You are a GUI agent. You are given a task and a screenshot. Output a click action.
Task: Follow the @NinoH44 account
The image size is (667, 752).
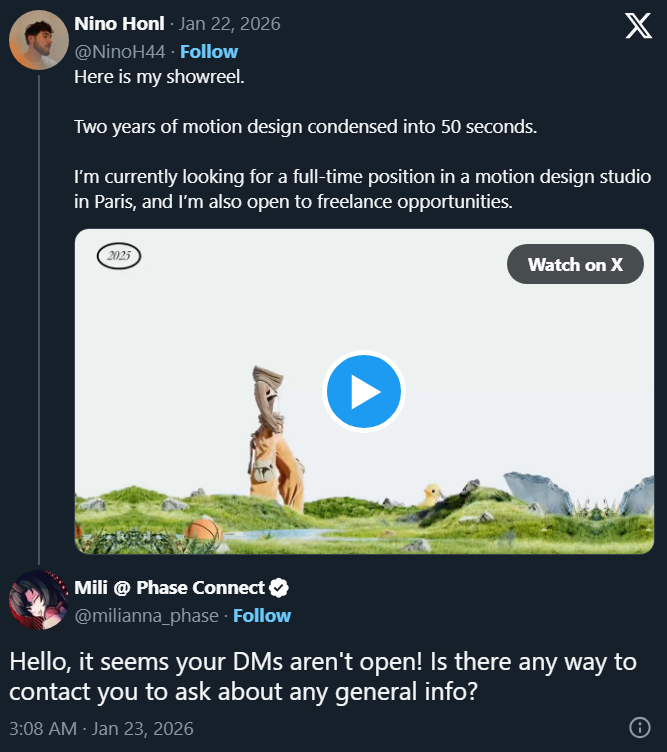209,51
